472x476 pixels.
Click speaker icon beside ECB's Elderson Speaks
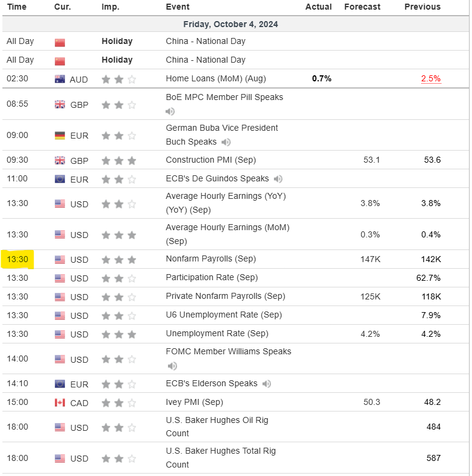click(266, 384)
